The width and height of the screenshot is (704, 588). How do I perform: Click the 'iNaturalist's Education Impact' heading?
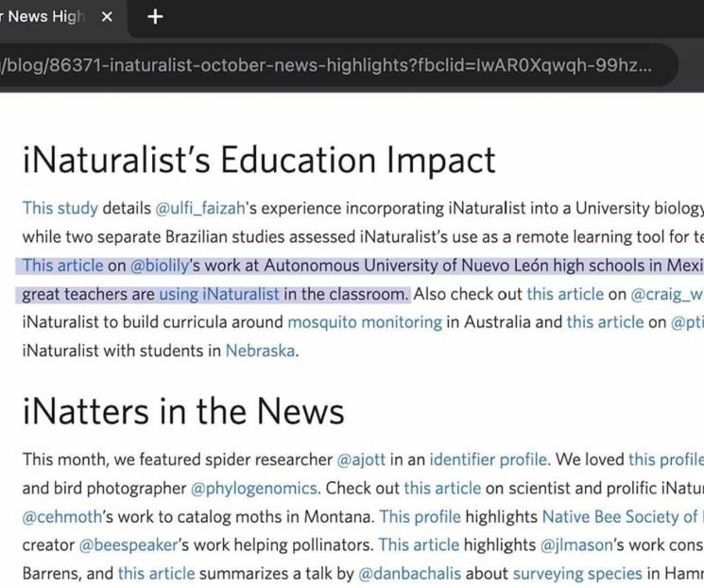click(x=259, y=160)
